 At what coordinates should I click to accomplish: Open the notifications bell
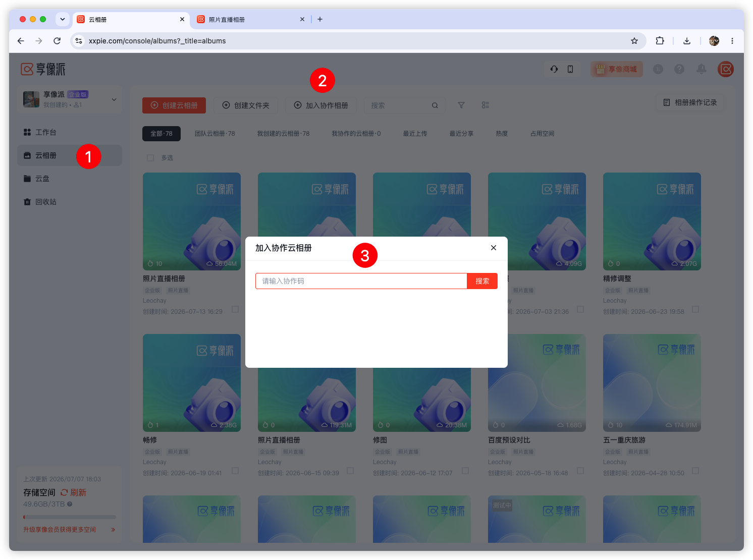tap(702, 69)
